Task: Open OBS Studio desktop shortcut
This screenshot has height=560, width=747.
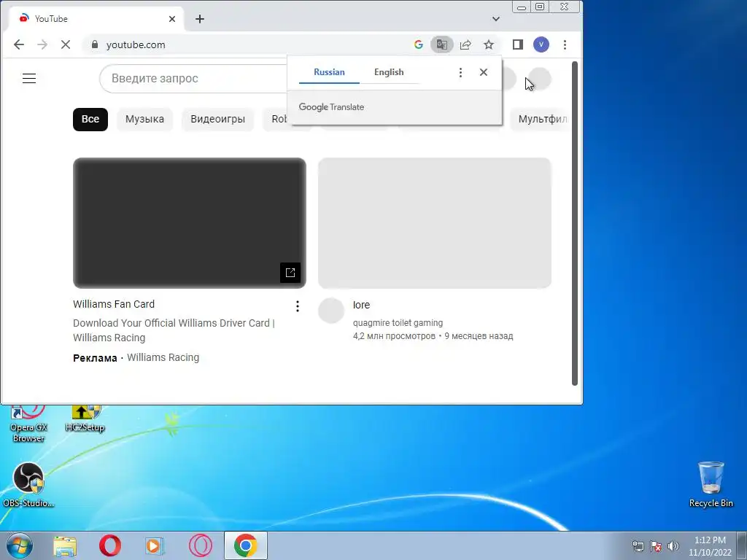Action: coord(28,485)
